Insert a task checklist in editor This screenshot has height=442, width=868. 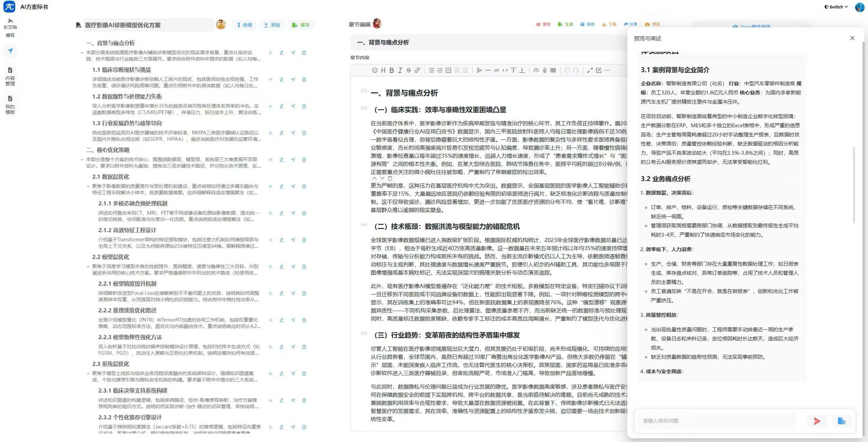[448, 70]
